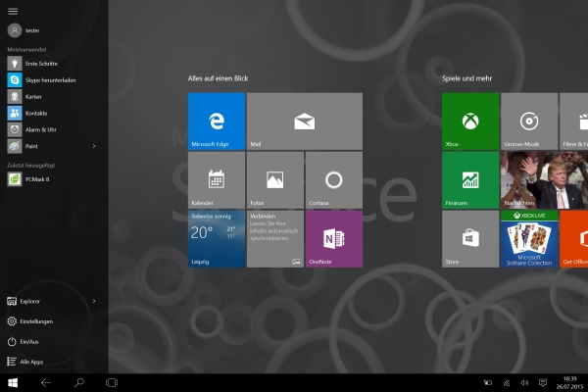Open the Get Office tile
The width and height of the screenshot is (588, 392).
click(x=573, y=239)
